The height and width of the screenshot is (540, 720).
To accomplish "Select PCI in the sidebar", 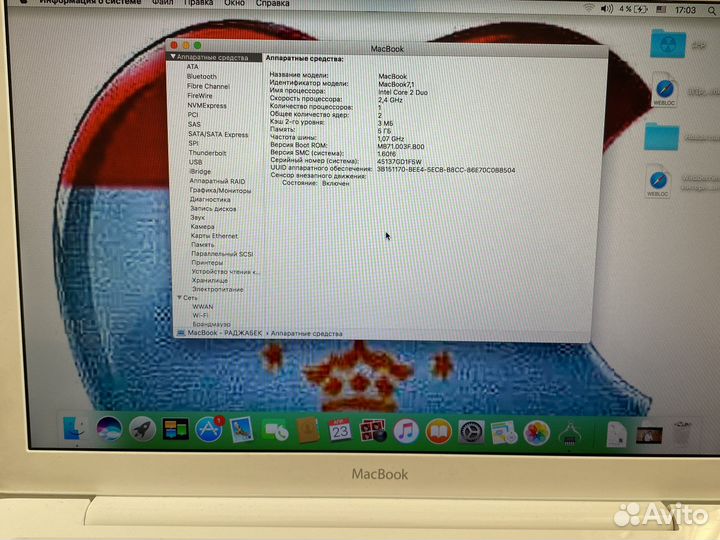I will pos(193,114).
